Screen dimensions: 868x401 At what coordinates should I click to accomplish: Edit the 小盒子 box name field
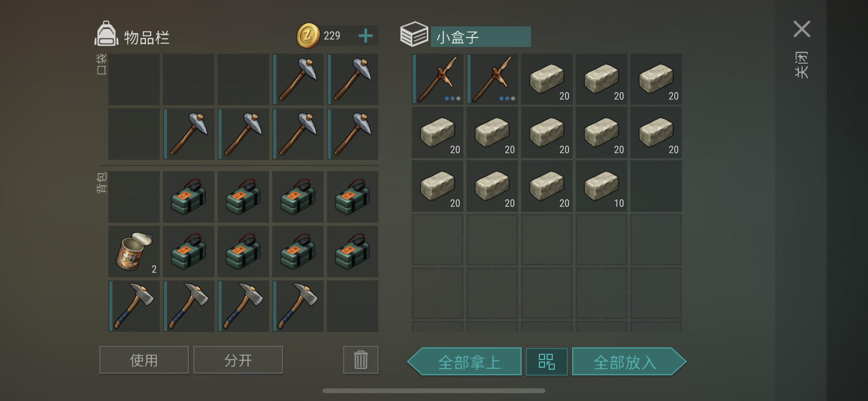480,37
